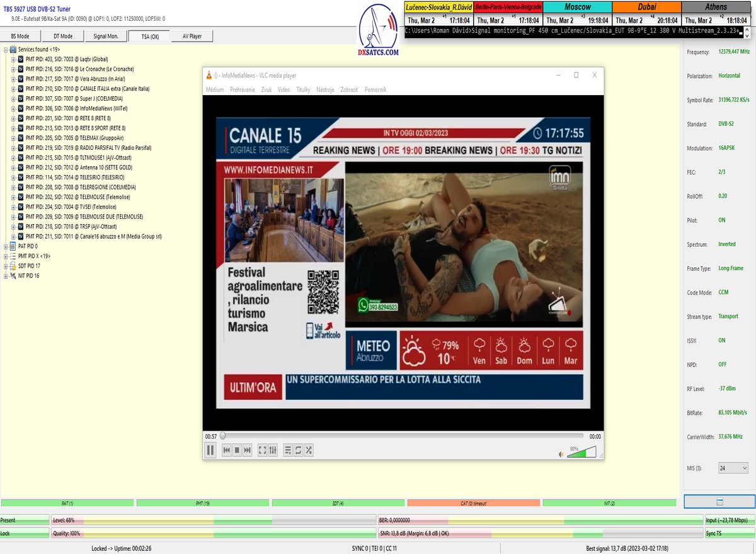Toggle VLC fullscreen video mode
The width and height of the screenshot is (756, 554).
(x=263, y=450)
